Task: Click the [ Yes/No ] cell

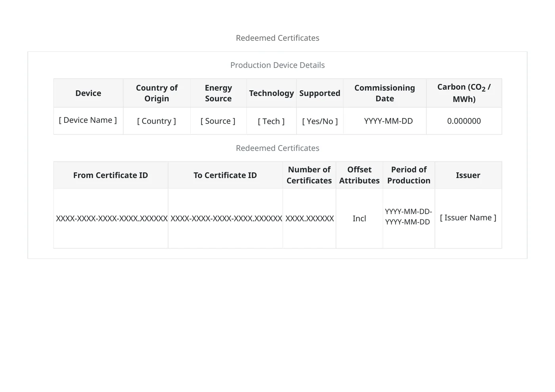Action: 320,121
